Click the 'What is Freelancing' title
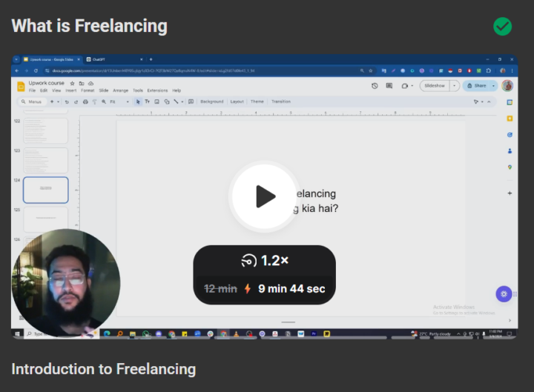This screenshot has width=534, height=392. click(x=89, y=26)
